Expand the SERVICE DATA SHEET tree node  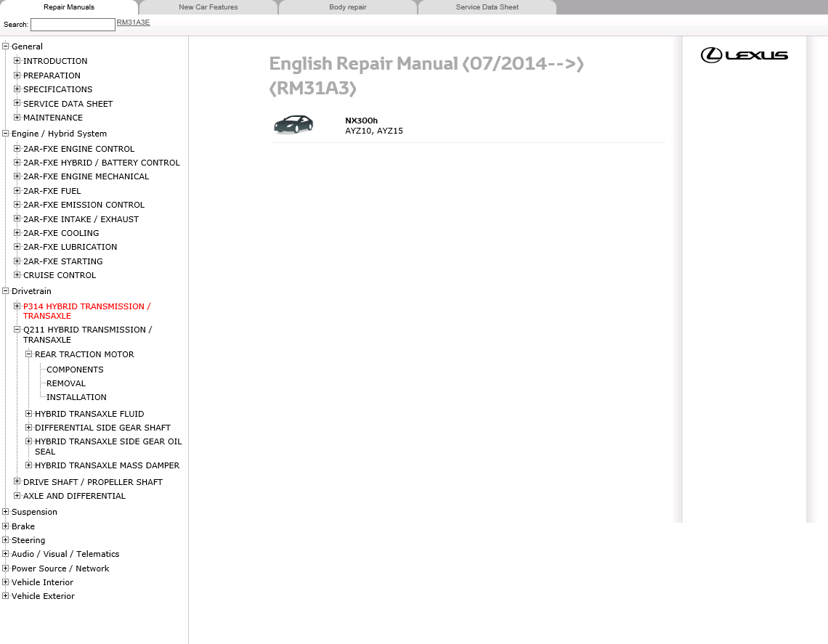(x=17, y=103)
